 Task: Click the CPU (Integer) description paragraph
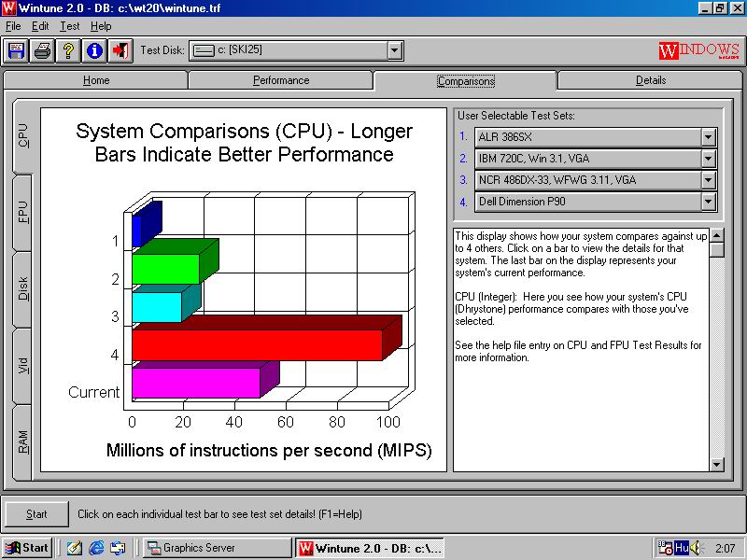click(x=571, y=309)
